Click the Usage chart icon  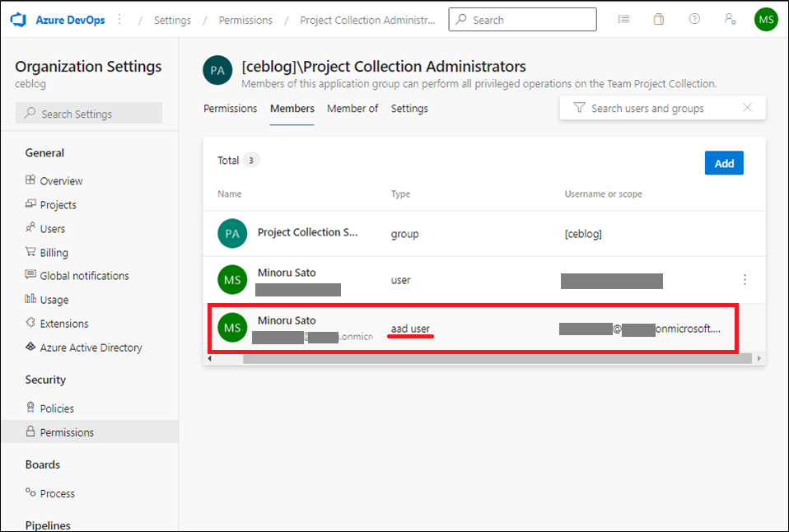30,298
